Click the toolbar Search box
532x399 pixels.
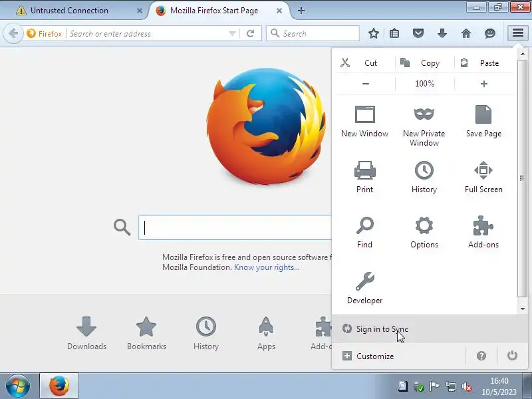point(313,34)
